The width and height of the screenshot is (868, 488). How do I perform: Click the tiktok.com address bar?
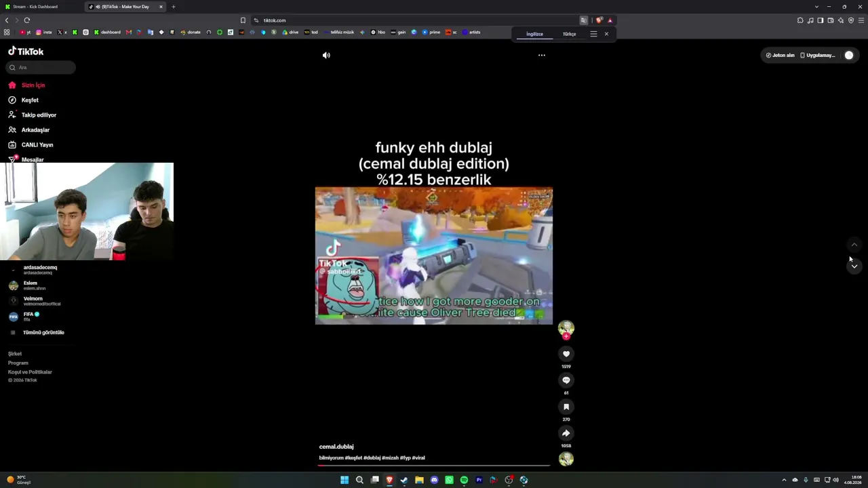tap(414, 20)
